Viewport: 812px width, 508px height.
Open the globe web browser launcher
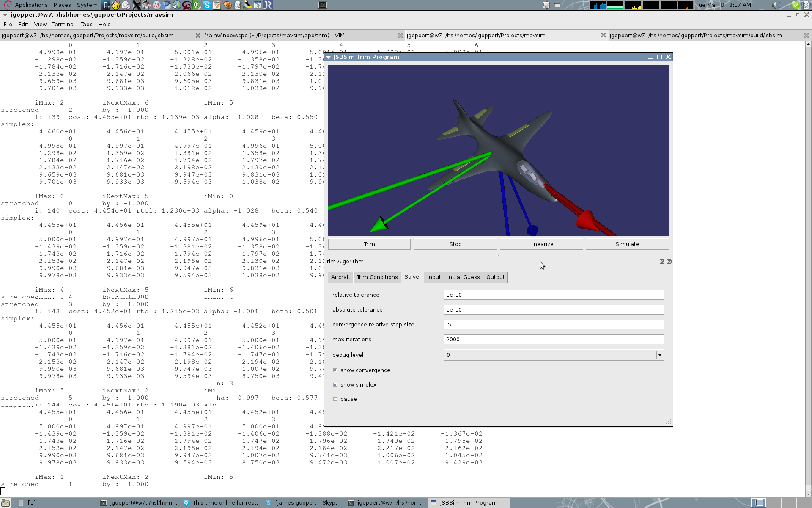pos(176,5)
